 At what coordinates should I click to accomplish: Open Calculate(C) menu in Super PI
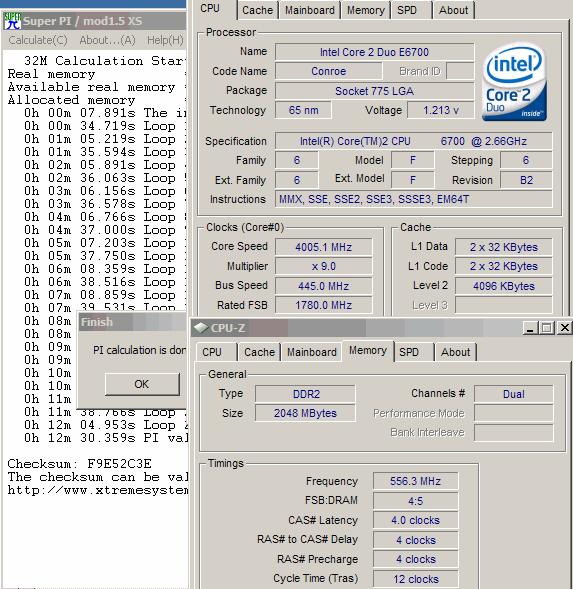pos(38,40)
